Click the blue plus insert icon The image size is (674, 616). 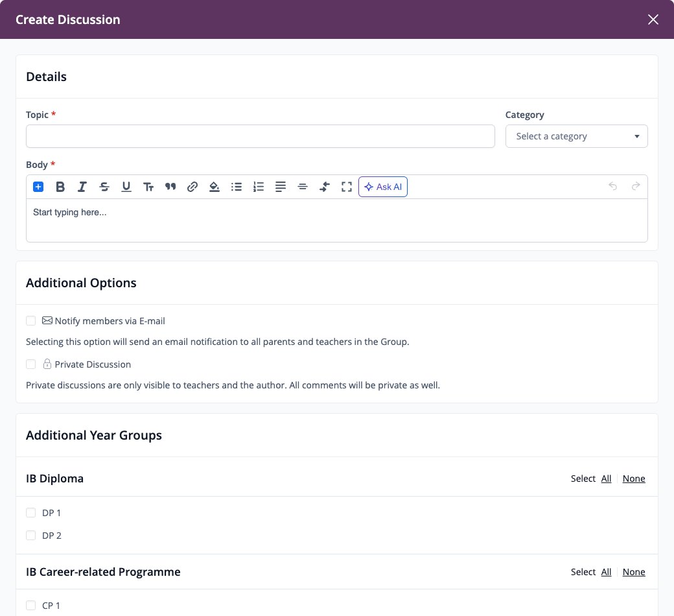[x=38, y=187]
